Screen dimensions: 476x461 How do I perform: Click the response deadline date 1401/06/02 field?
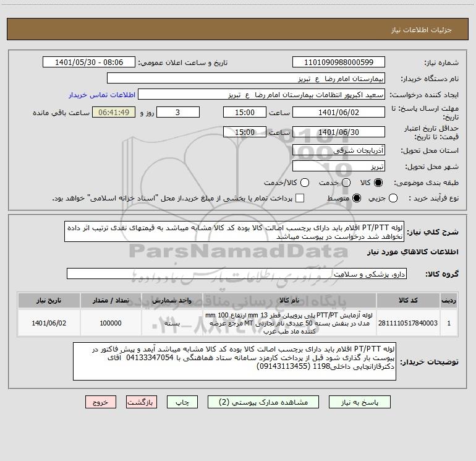(x=339, y=112)
